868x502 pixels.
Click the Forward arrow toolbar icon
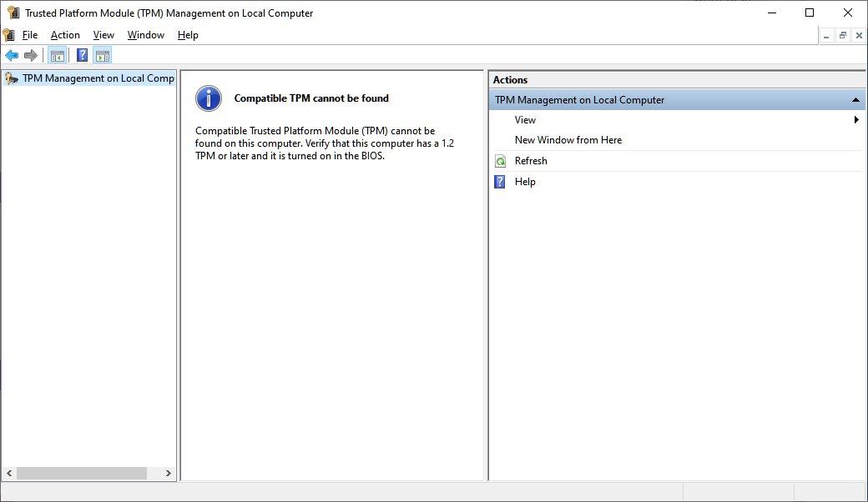[31, 56]
